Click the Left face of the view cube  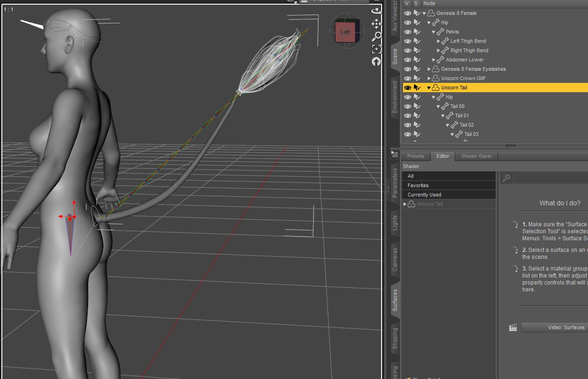pos(345,32)
